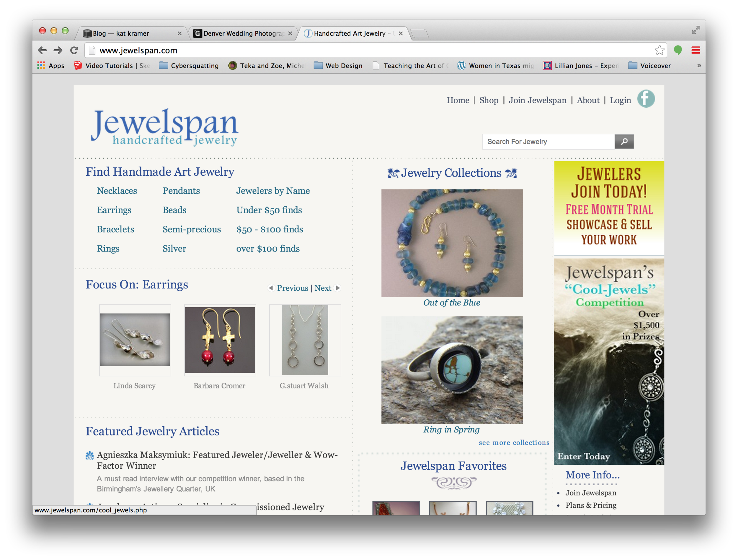Open Jewelers by Name listing
The image size is (738, 560).
click(273, 191)
